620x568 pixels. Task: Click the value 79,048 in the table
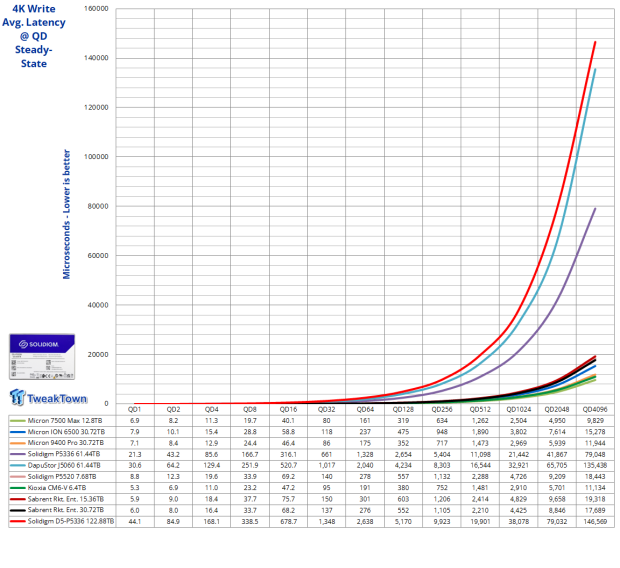tap(595, 454)
